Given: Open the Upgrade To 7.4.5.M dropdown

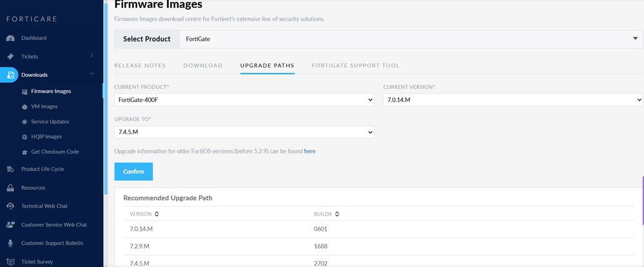Looking at the screenshot, I should pyautogui.click(x=244, y=132).
